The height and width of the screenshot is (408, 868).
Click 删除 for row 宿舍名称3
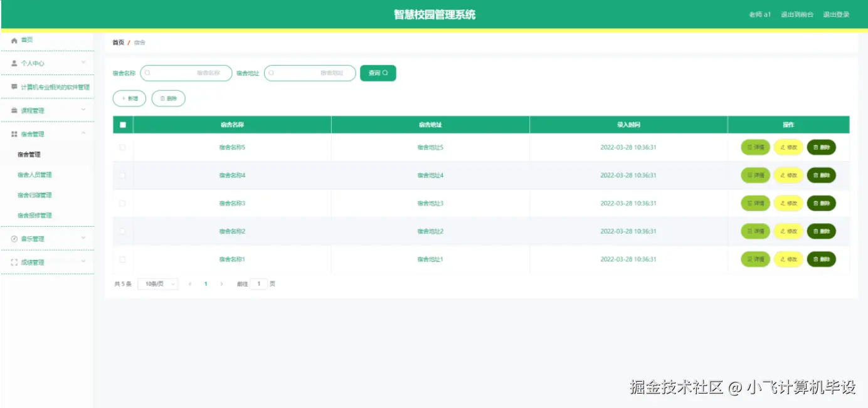[x=822, y=203]
